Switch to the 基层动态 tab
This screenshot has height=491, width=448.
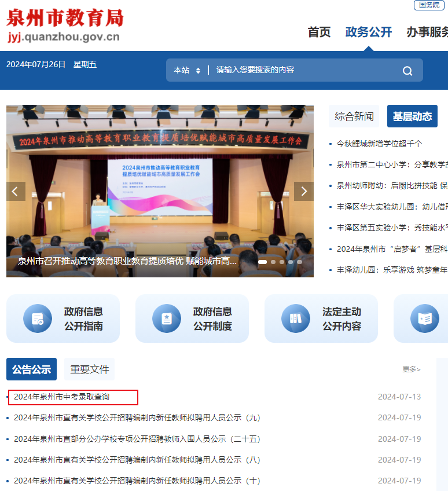412,116
